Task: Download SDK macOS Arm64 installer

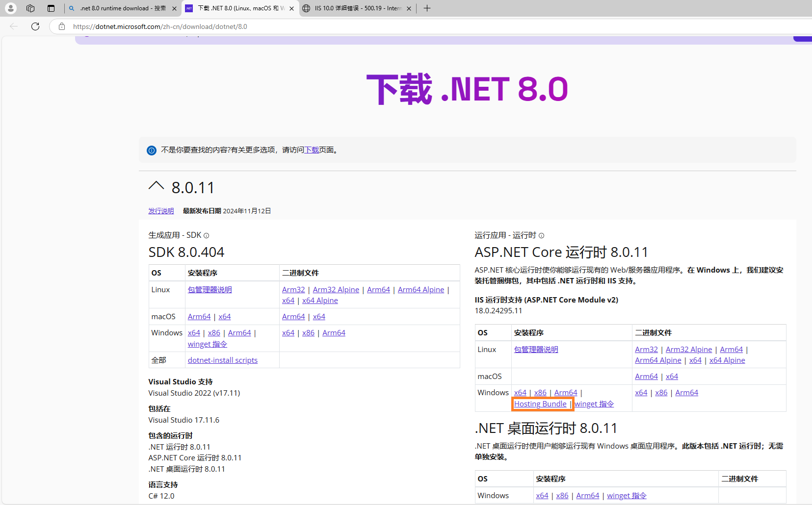Action: 199,317
